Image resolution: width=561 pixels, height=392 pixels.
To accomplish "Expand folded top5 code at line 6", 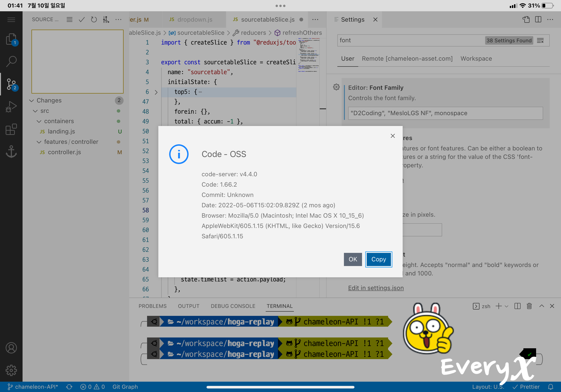I will (156, 92).
